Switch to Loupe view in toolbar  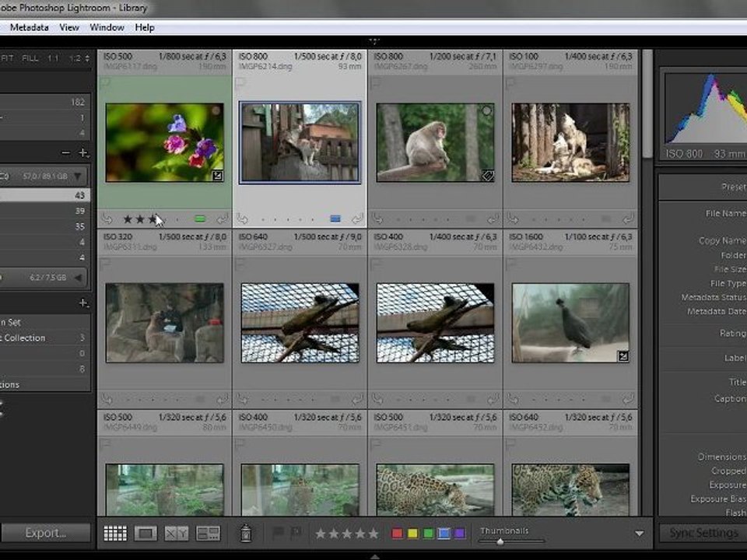146,534
